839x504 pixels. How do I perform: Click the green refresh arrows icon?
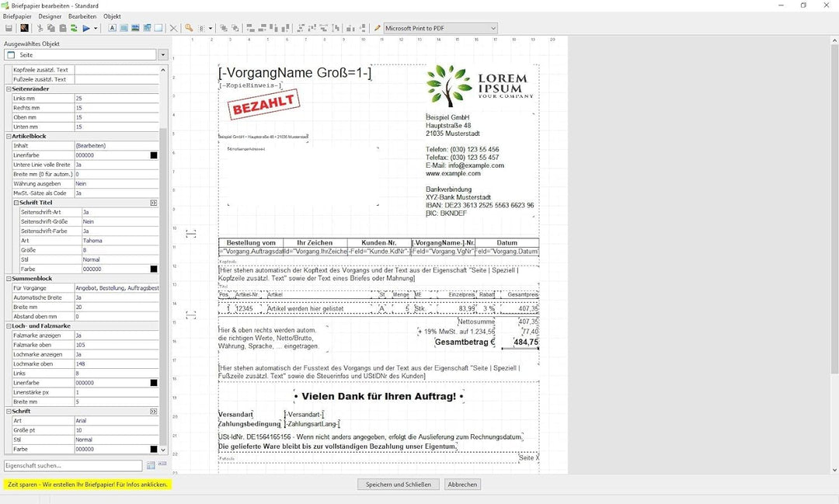click(x=74, y=28)
